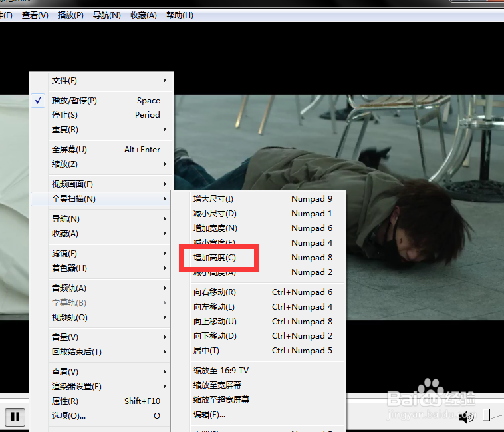504x432 pixels.
Task: Toggle the 播放/暂停(P) checked item
Action: pyautogui.click(x=102, y=101)
